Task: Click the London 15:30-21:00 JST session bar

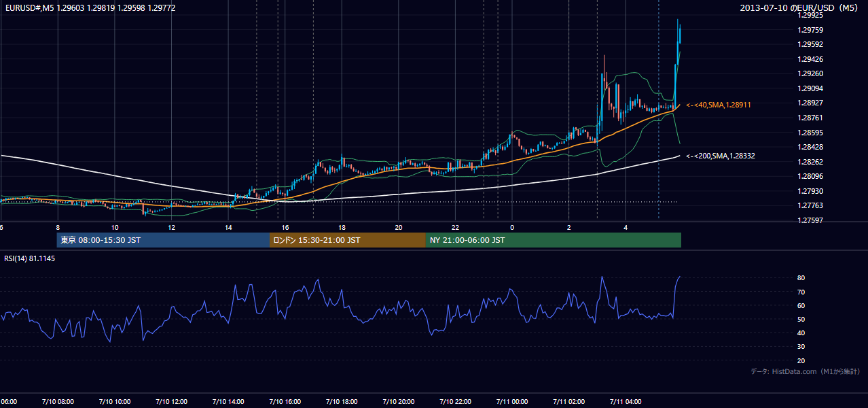Action: (x=348, y=240)
